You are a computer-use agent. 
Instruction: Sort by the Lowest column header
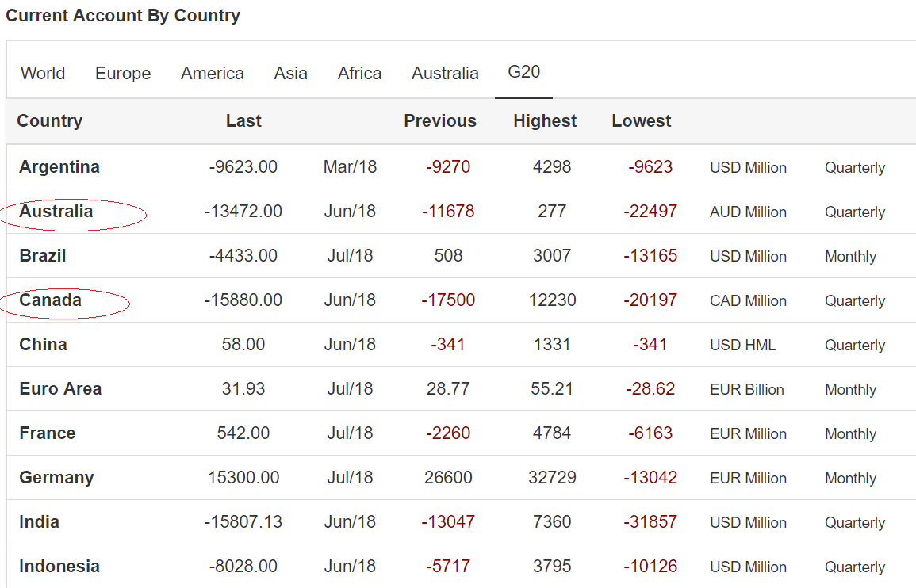(641, 121)
